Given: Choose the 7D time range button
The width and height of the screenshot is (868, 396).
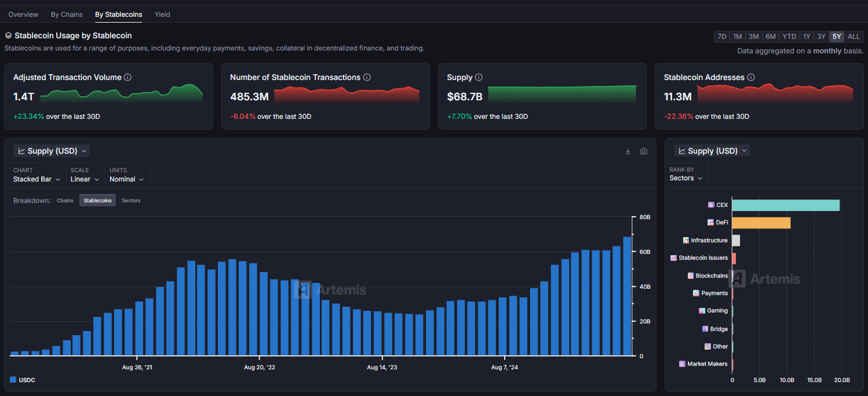Looking at the screenshot, I should click(722, 37).
